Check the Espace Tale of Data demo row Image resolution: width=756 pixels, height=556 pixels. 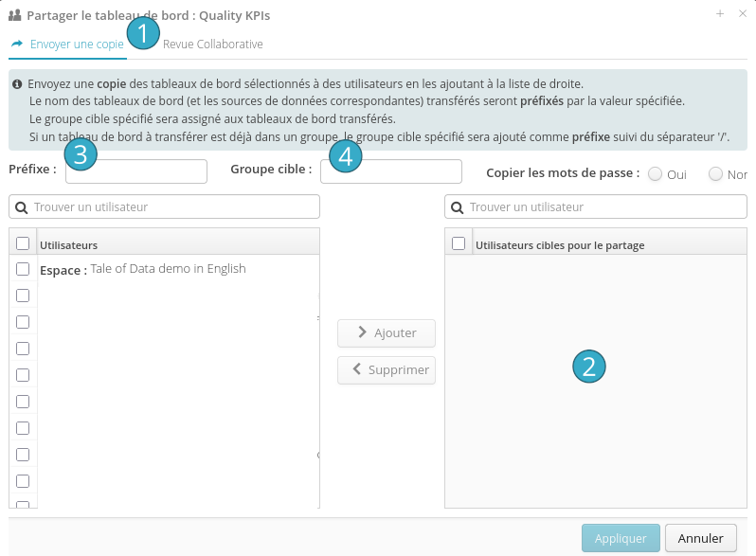[x=23, y=269]
